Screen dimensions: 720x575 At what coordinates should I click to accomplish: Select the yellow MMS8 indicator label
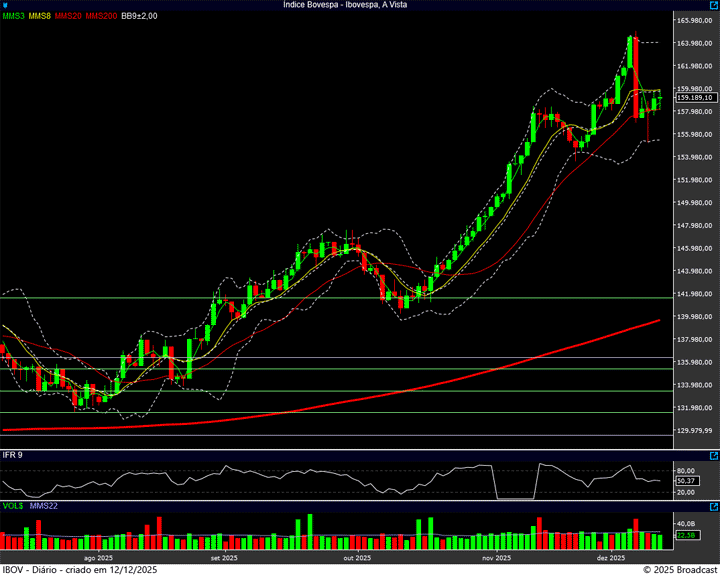coord(40,16)
